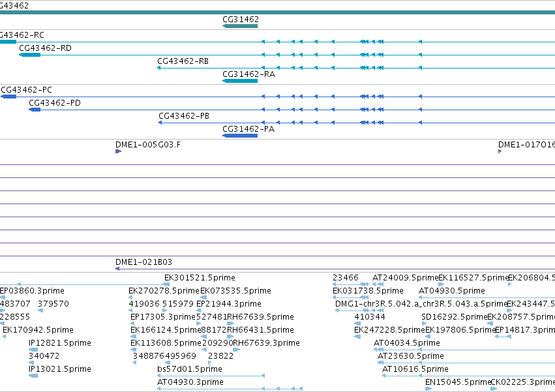Select the CG31462-RA transcript label
Image resolution: width=555 pixels, height=392 pixels.
click(249, 74)
